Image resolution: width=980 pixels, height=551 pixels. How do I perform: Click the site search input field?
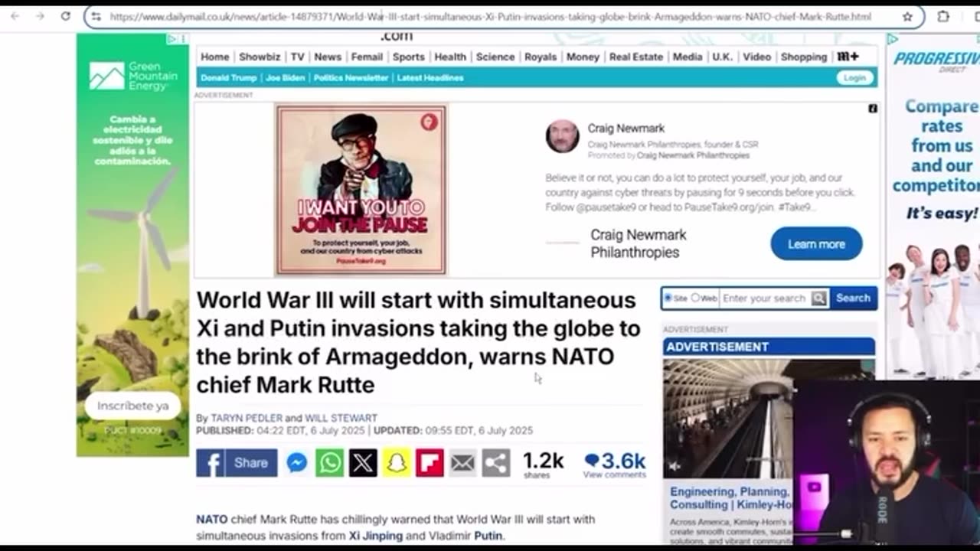point(764,298)
